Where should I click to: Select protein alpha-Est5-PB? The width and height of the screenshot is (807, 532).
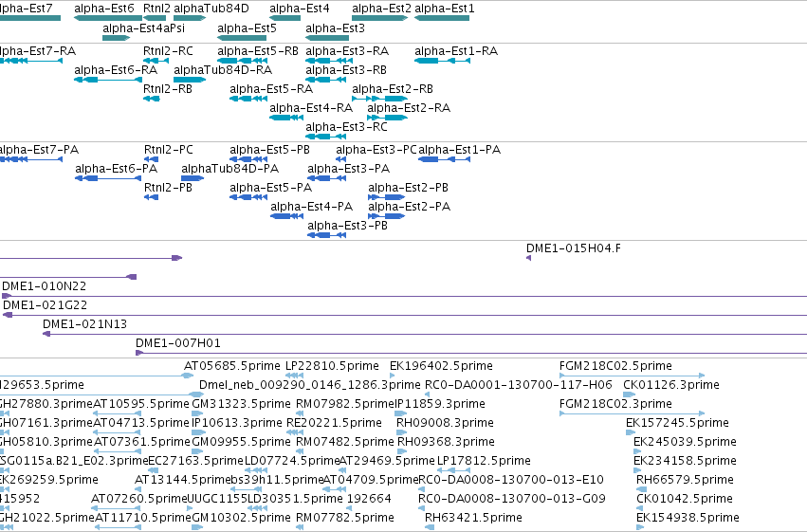[x=248, y=159]
